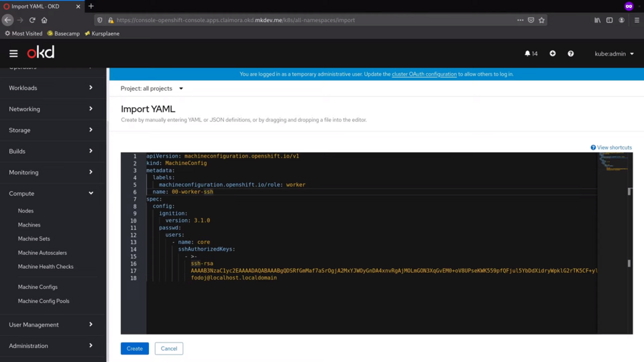Go to Machine Health Checks page
Image resolution: width=644 pixels, height=362 pixels.
[46, 267]
